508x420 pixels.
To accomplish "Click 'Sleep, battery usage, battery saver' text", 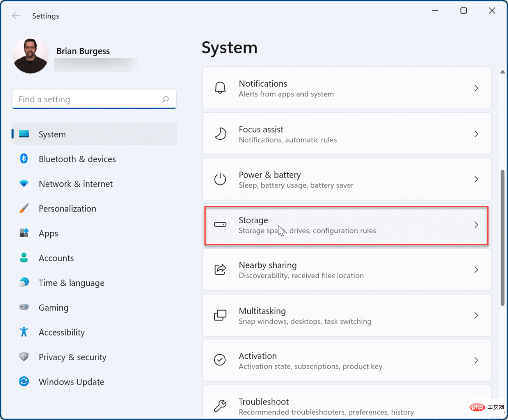I will point(296,185).
